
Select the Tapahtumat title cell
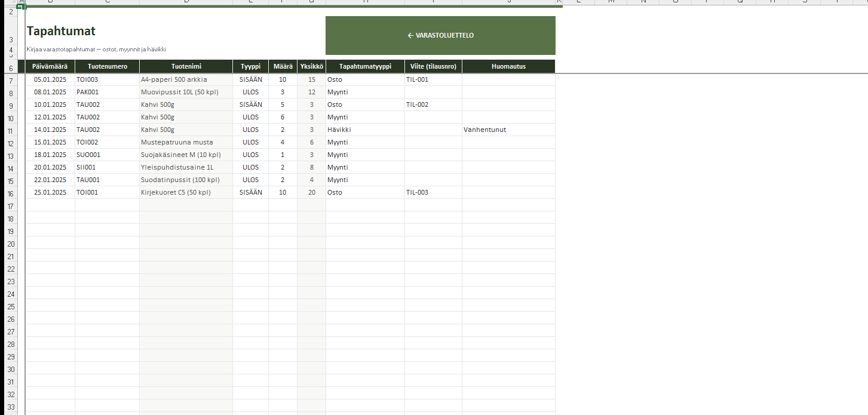pyautogui.click(x=61, y=32)
